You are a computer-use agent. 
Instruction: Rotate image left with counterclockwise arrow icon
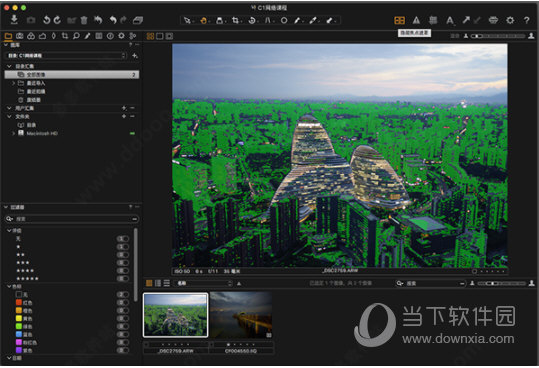(x=46, y=20)
